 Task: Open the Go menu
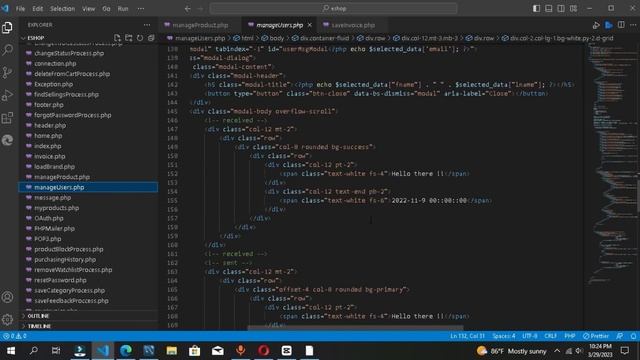[x=106, y=9]
